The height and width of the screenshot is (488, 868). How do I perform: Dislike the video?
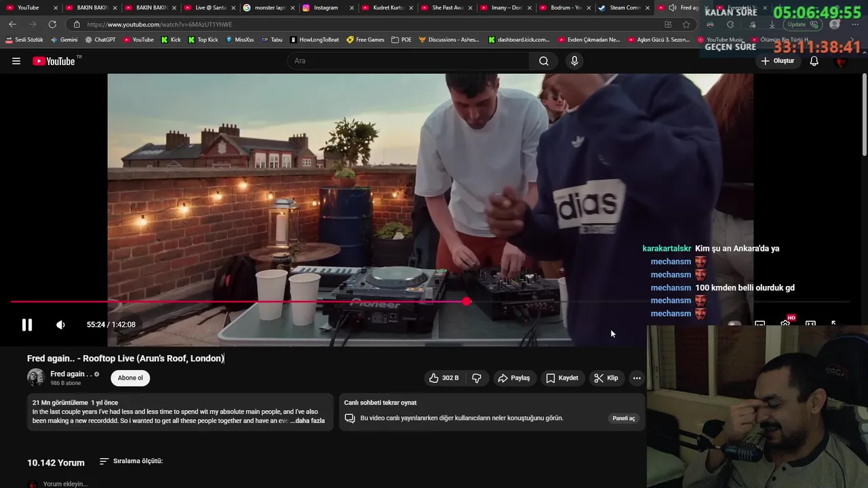[x=477, y=378]
